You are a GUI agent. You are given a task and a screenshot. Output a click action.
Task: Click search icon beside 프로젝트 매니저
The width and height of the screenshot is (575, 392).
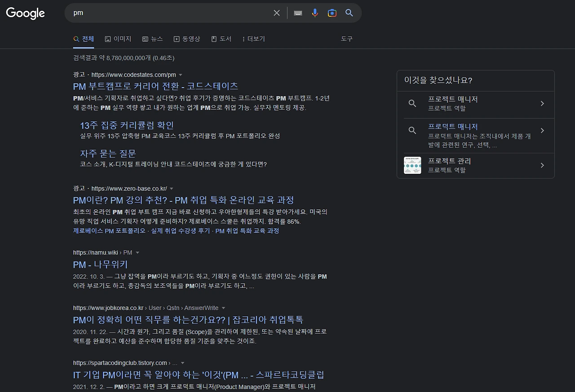pyautogui.click(x=412, y=103)
